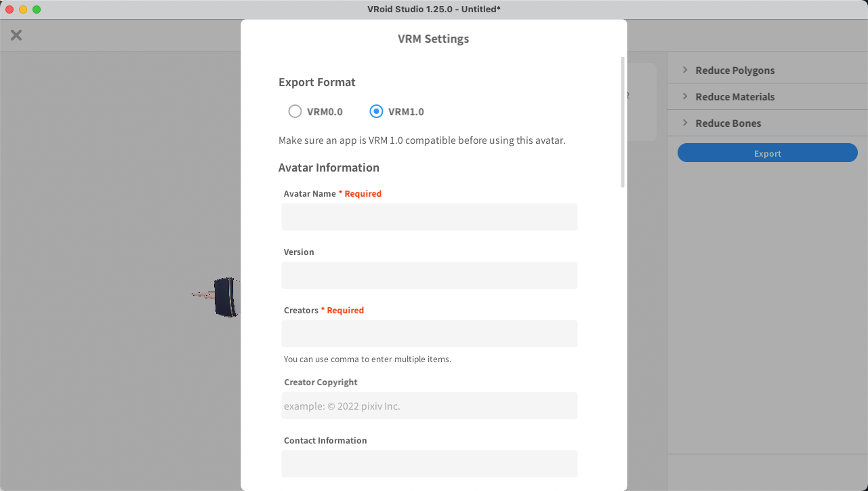The width and height of the screenshot is (868, 491).
Task: Click the avatar model in the preview
Action: click(x=224, y=297)
